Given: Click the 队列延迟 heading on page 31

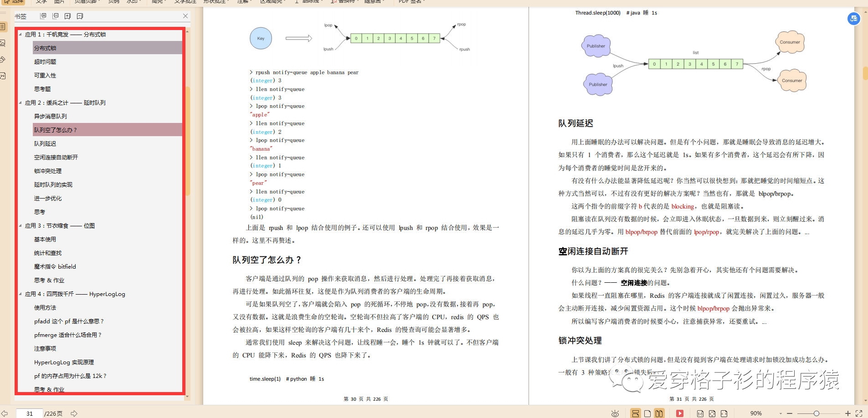Looking at the screenshot, I should click(x=576, y=123).
